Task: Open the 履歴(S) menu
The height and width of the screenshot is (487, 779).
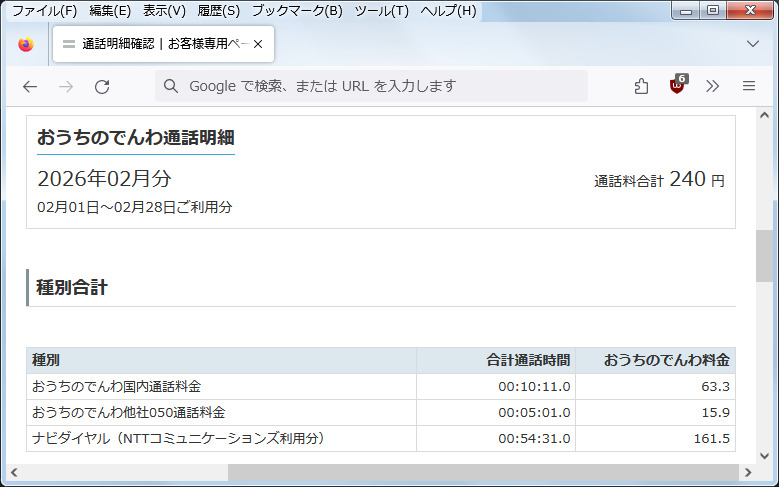Action: click(x=218, y=11)
